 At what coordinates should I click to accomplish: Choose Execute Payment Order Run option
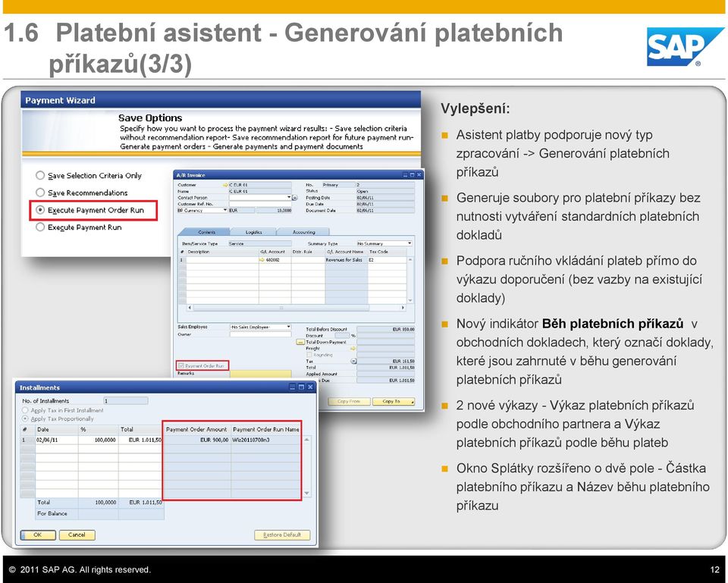click(40, 210)
